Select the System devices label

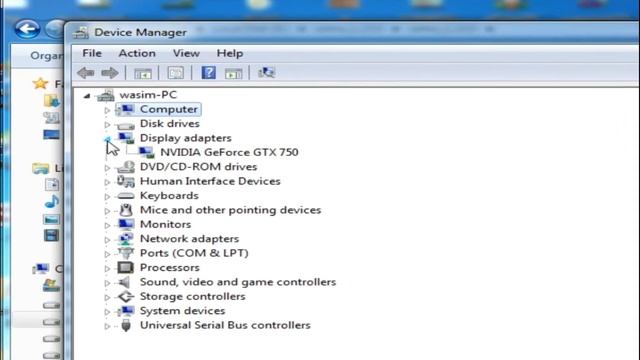click(x=182, y=311)
